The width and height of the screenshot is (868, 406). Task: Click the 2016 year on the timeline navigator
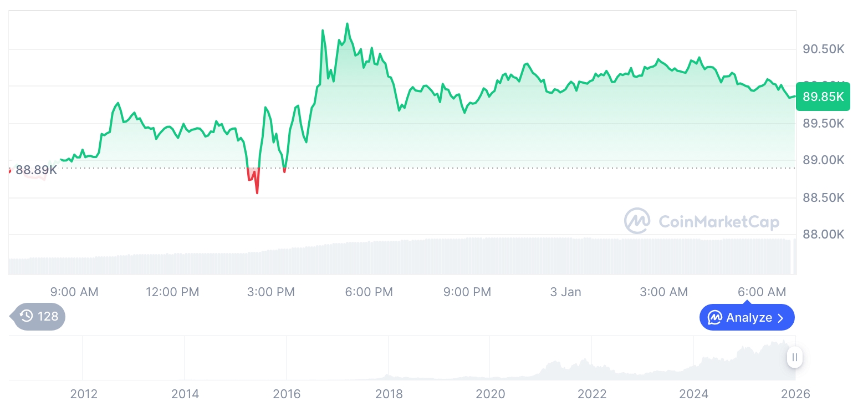[x=287, y=394]
